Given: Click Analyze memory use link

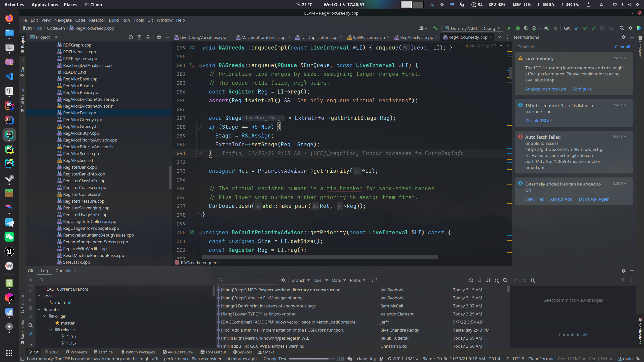Looking at the screenshot, I should (x=545, y=89).
